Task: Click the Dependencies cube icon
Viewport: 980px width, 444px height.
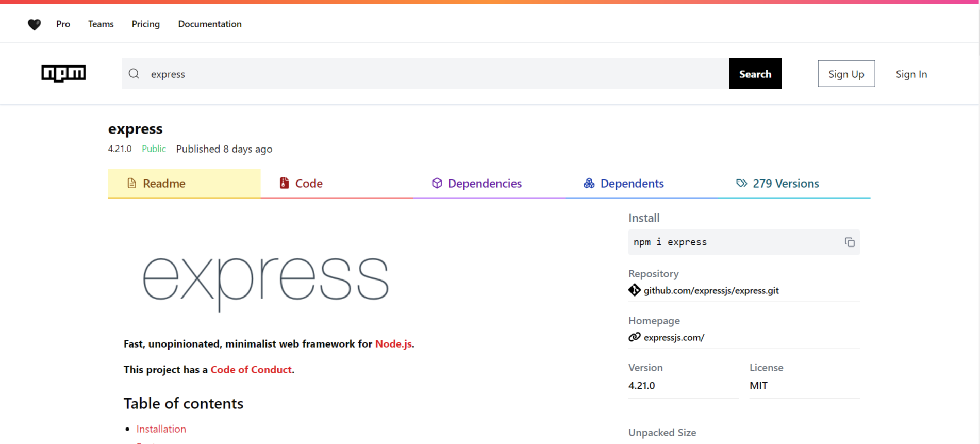Action: pyautogui.click(x=437, y=183)
